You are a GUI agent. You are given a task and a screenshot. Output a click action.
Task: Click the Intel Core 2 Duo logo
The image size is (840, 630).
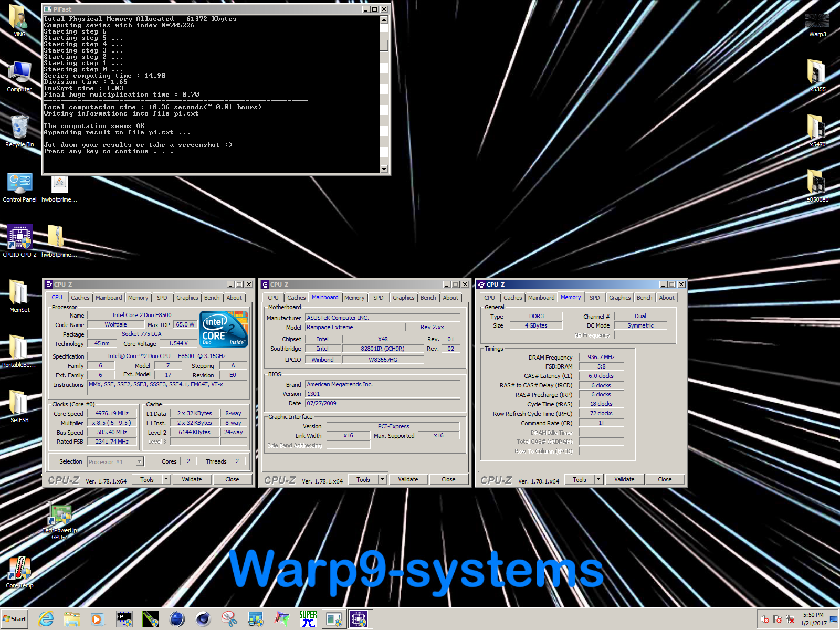click(225, 329)
